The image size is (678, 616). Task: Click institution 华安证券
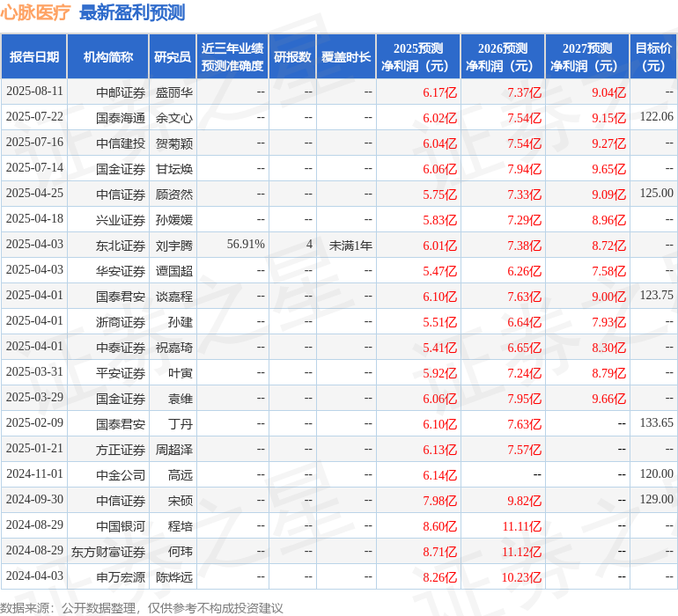click(x=121, y=271)
